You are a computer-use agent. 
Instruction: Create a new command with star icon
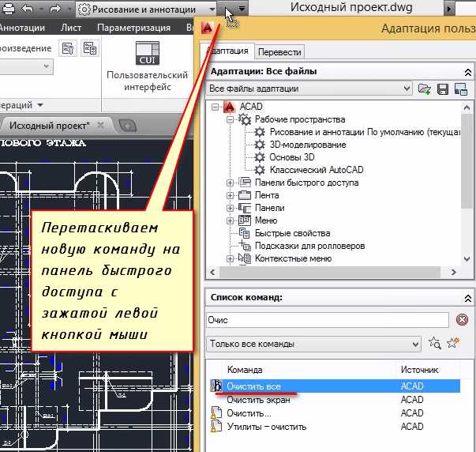coord(452,344)
